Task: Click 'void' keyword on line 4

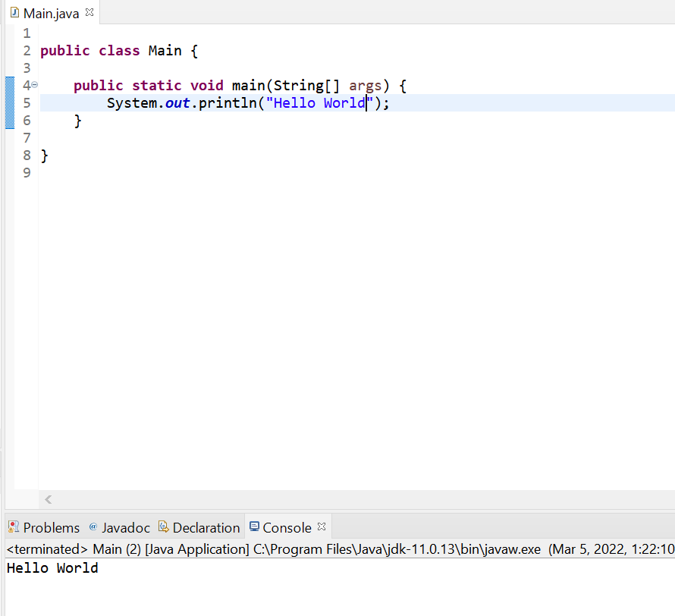Action: [206, 86]
